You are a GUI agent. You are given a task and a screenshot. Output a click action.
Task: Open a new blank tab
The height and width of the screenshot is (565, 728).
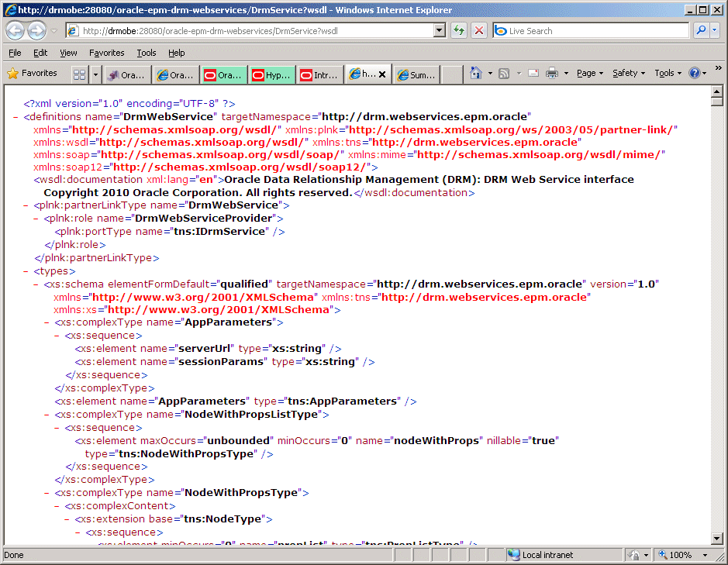pyautogui.click(x=451, y=74)
